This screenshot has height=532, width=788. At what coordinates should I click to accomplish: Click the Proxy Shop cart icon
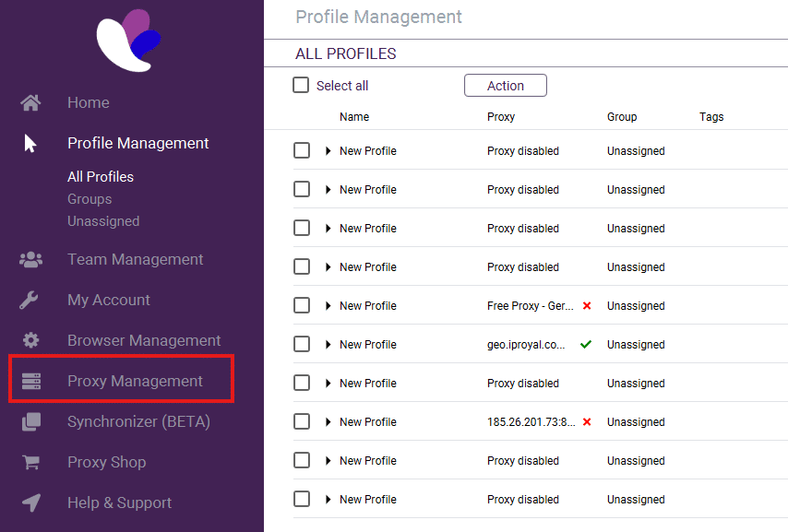click(30, 463)
